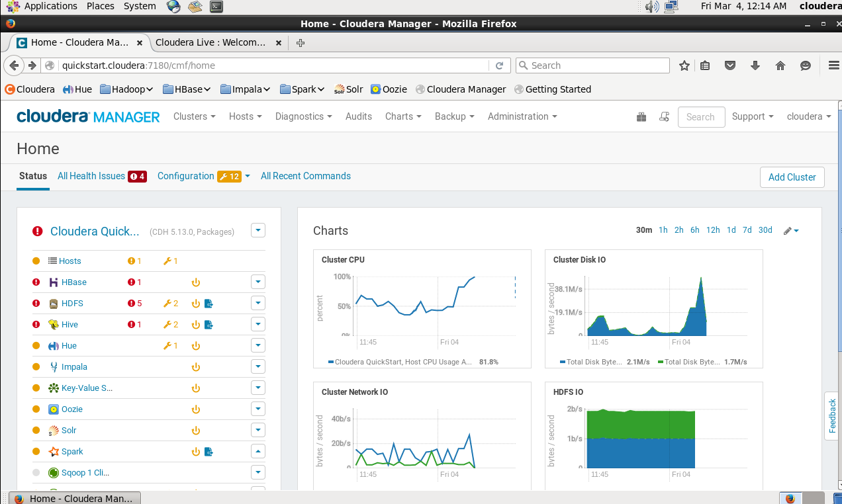Open the parcels gift icon
The height and width of the screenshot is (504, 842).
click(x=641, y=117)
